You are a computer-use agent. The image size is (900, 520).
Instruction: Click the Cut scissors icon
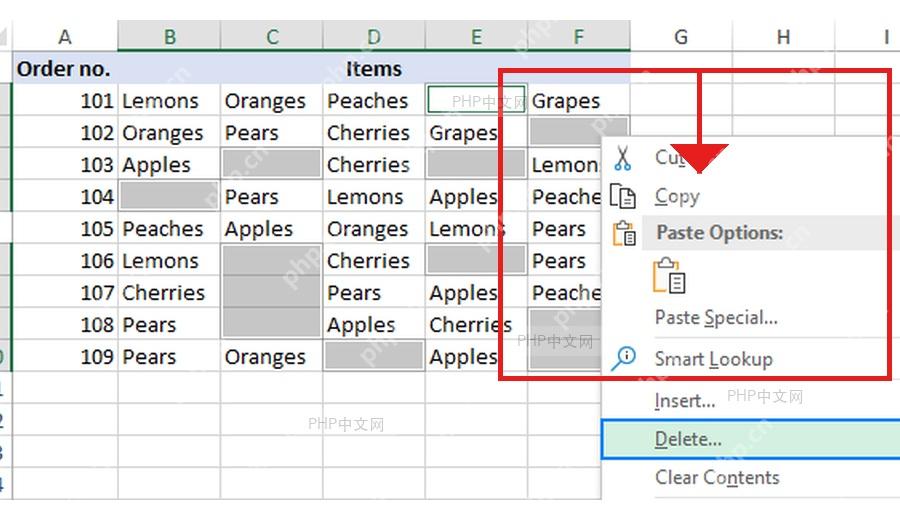pos(622,158)
